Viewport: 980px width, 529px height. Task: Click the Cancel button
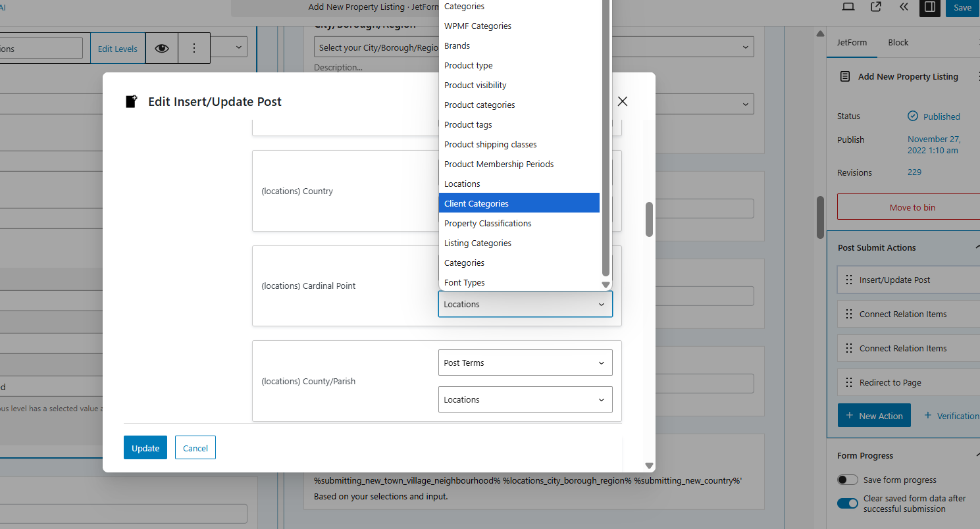tap(195, 448)
